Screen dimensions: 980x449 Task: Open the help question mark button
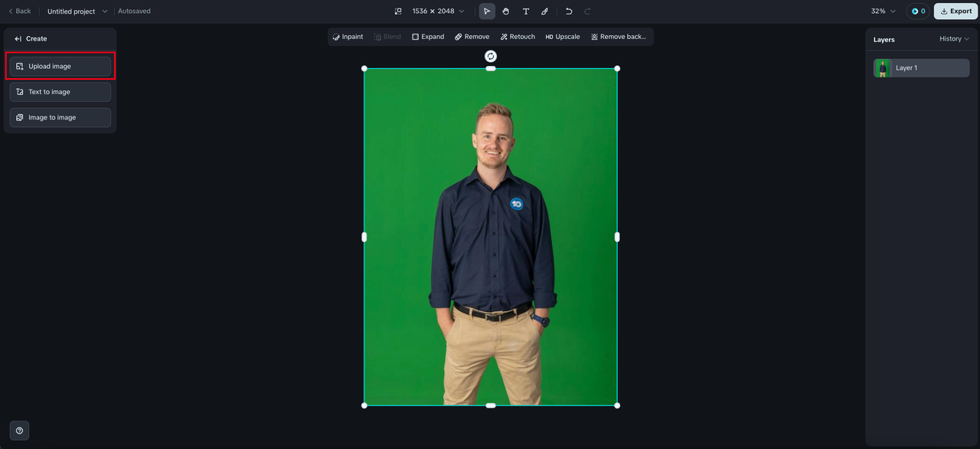pos(19,431)
